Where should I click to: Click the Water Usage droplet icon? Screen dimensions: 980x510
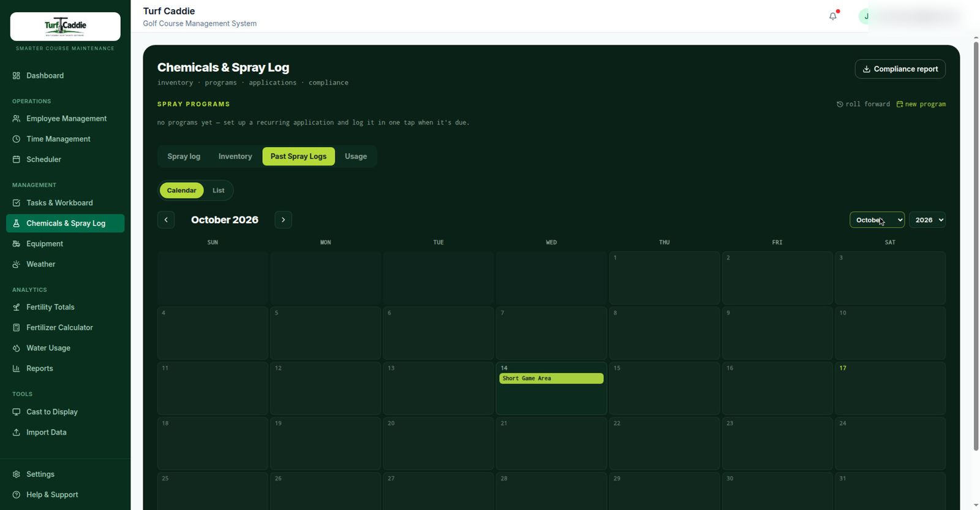17,348
